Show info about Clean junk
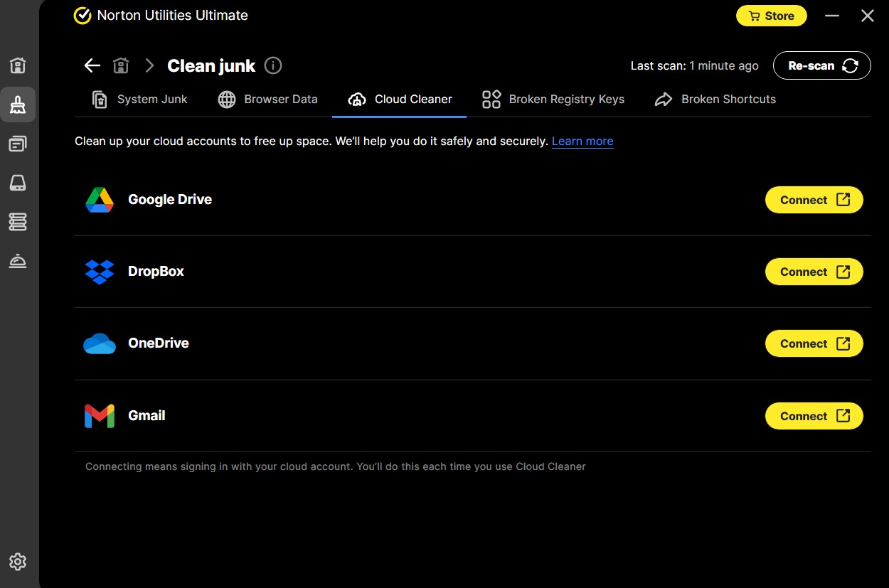889x588 pixels. coord(273,65)
